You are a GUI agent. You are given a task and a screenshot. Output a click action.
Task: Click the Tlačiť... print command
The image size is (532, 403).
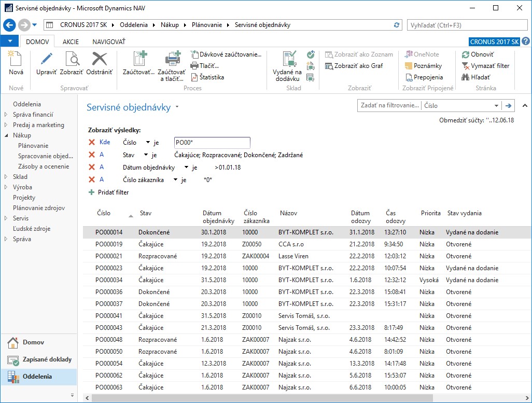(205, 66)
